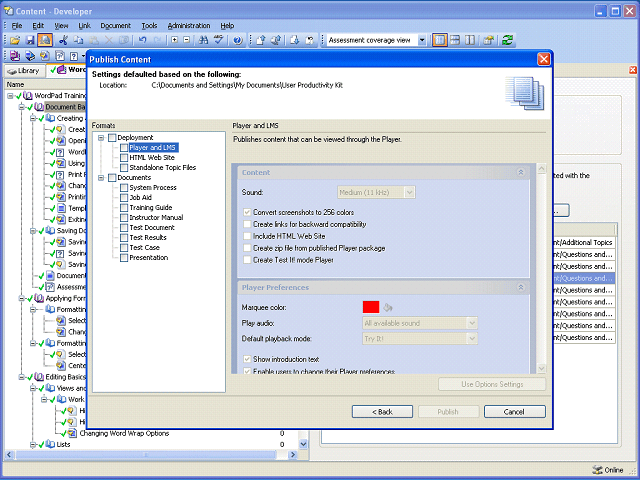The width and height of the screenshot is (640, 480).
Task: Click the Collapse minus toolbar icon
Action: pos(187,40)
